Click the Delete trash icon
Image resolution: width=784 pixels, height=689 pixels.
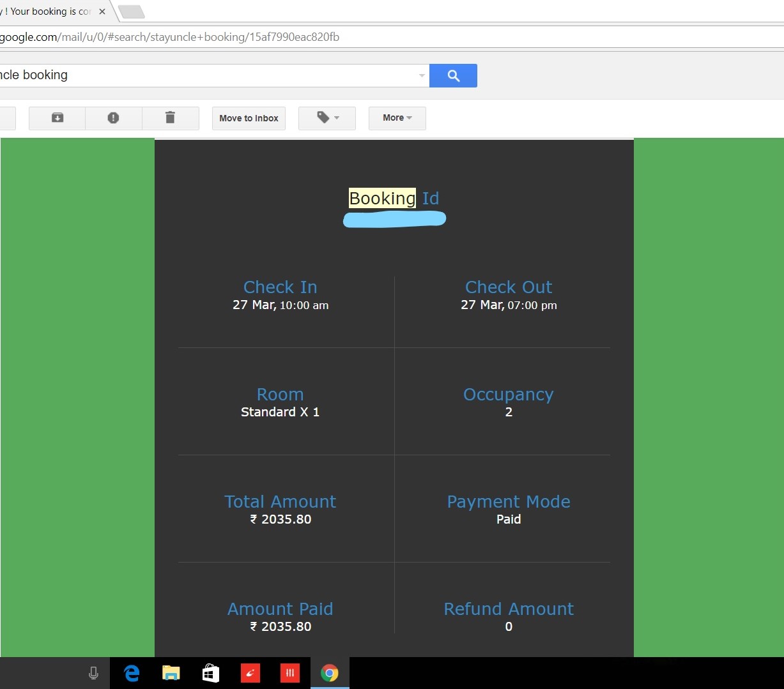170,118
